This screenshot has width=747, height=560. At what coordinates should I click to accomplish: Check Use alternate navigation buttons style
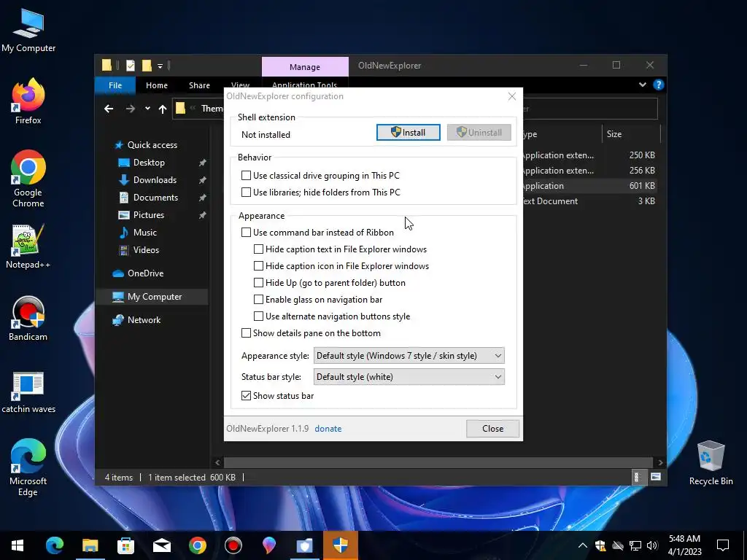point(258,316)
